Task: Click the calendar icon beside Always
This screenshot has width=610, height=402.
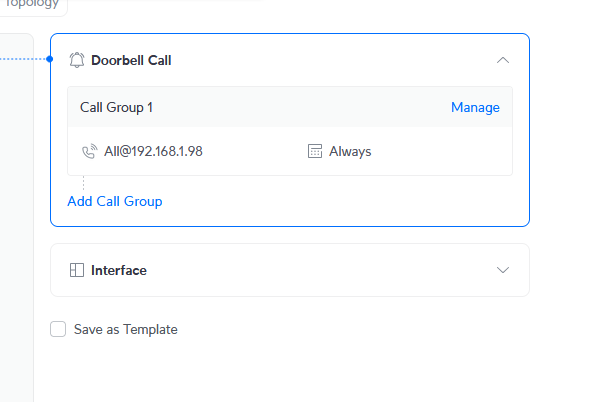Action: click(x=315, y=152)
